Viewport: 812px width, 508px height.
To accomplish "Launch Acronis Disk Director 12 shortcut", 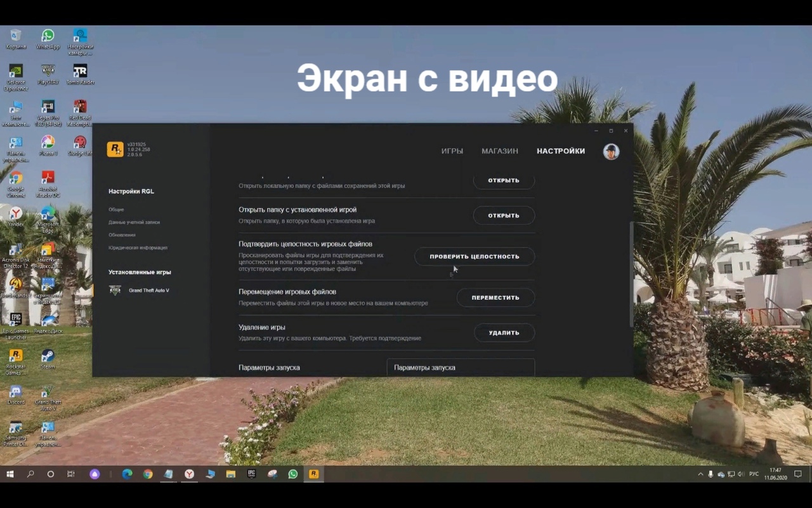I will (16, 255).
